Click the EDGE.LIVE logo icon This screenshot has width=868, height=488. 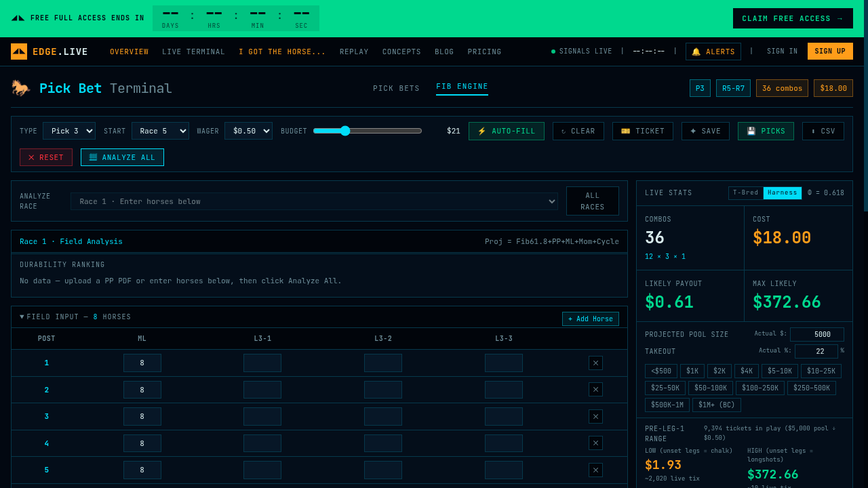(19, 52)
